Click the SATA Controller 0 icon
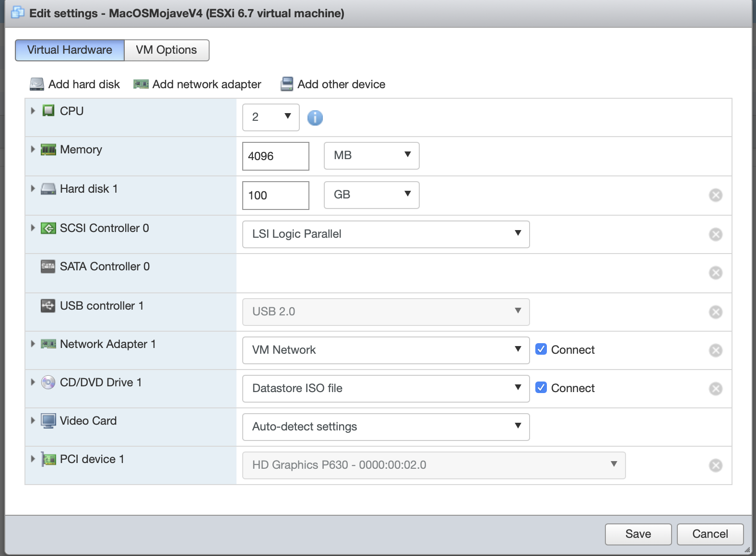756x556 pixels. click(48, 266)
